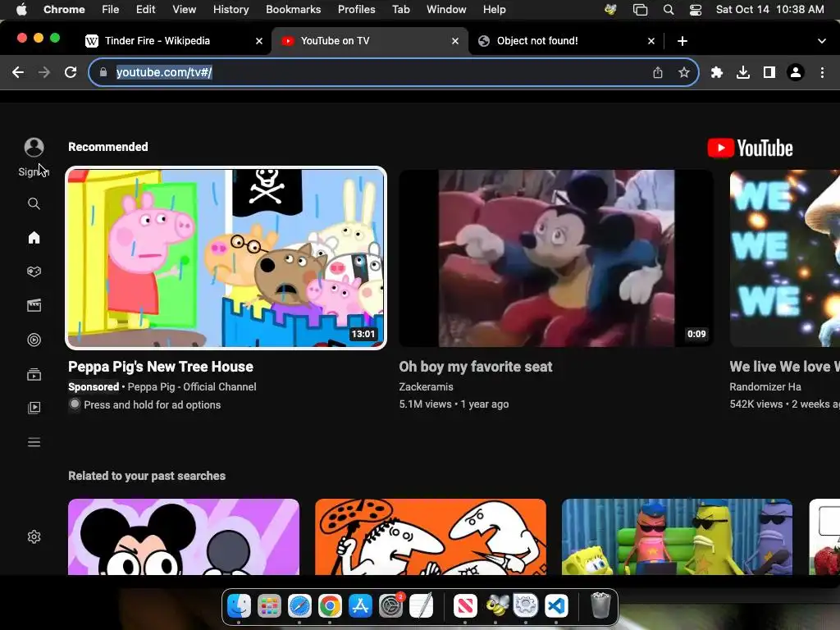Click Peppa Pig - Official Channel name
This screenshot has width=840, height=630.
(x=192, y=387)
